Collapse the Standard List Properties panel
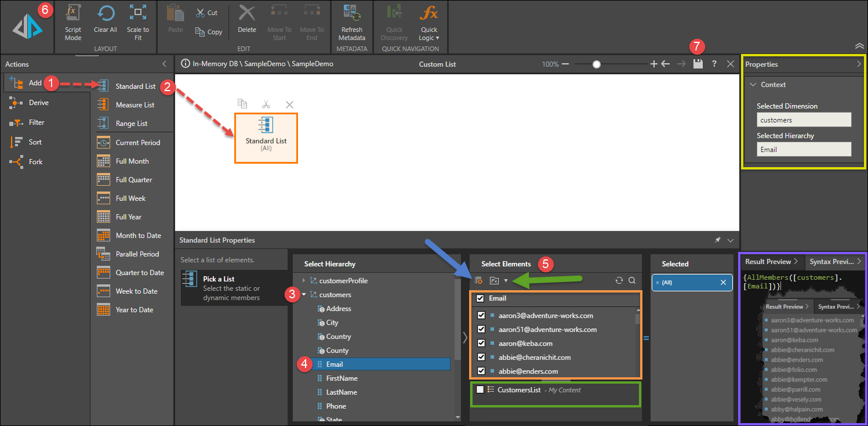This screenshot has height=426, width=868. (x=731, y=240)
